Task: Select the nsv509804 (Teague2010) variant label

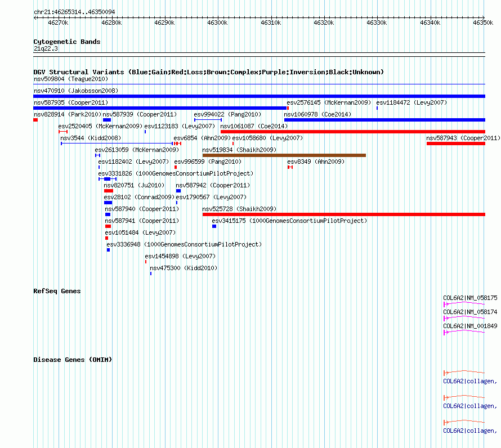Action: point(71,79)
